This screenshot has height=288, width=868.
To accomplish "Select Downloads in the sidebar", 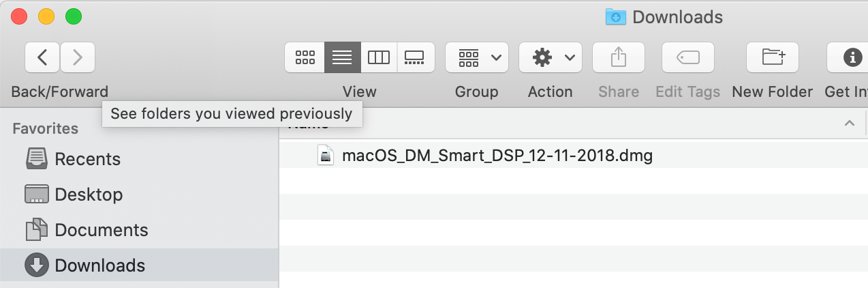I will [x=139, y=265].
